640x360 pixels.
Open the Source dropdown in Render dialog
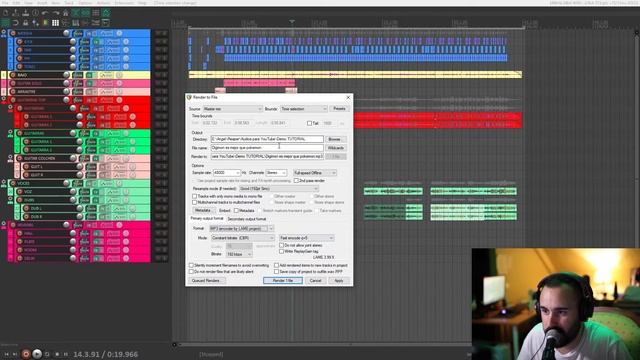[x=232, y=109]
